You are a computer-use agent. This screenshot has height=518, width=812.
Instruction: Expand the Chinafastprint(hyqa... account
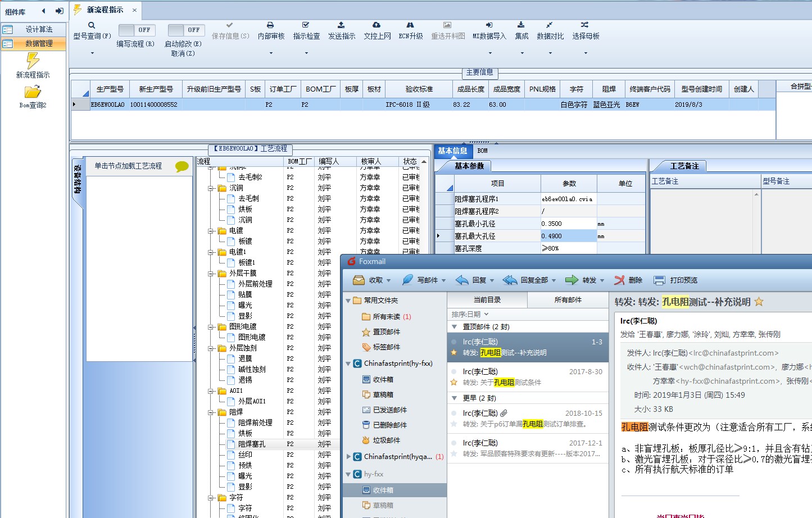[348, 457]
